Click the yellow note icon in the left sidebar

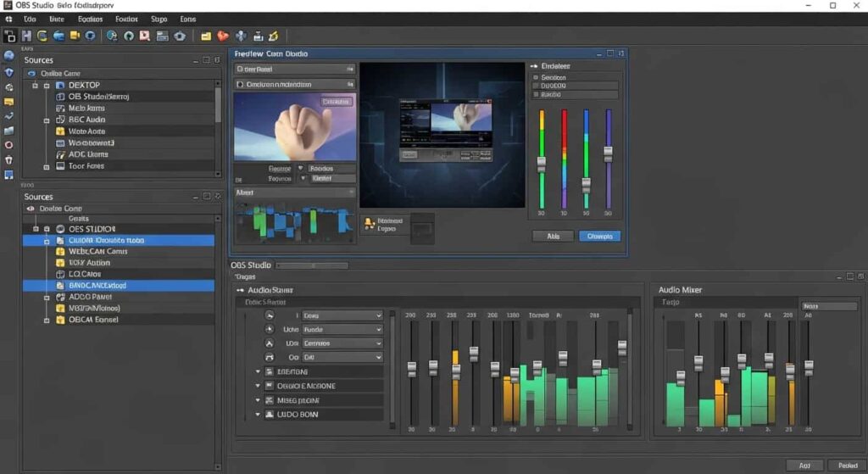(8, 102)
